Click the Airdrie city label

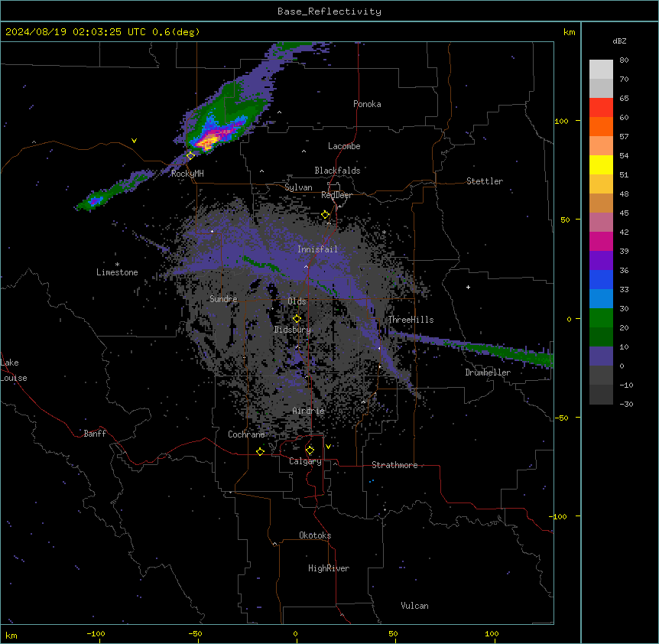tap(309, 411)
